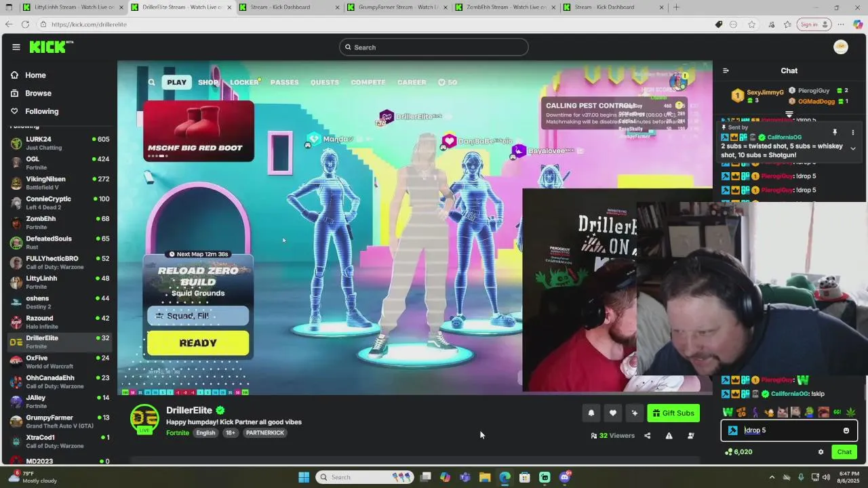Click the browser back arrow
The width and height of the screenshot is (868, 488).
click(x=8, y=24)
